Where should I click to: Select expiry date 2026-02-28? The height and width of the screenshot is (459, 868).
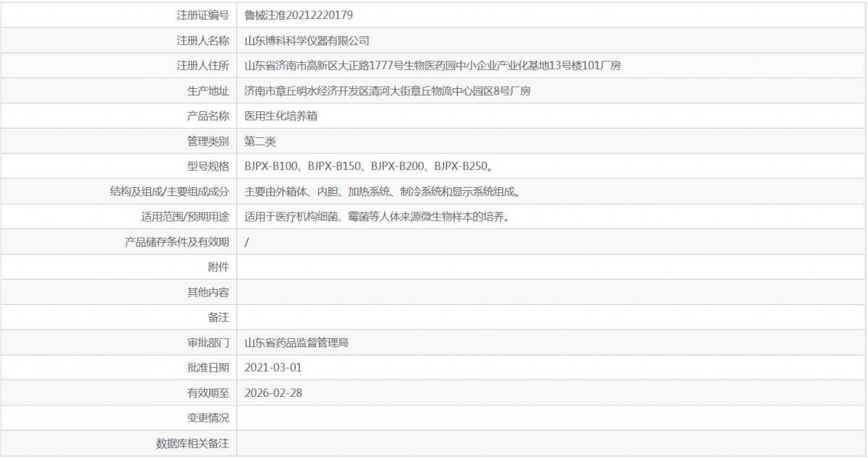click(x=273, y=393)
